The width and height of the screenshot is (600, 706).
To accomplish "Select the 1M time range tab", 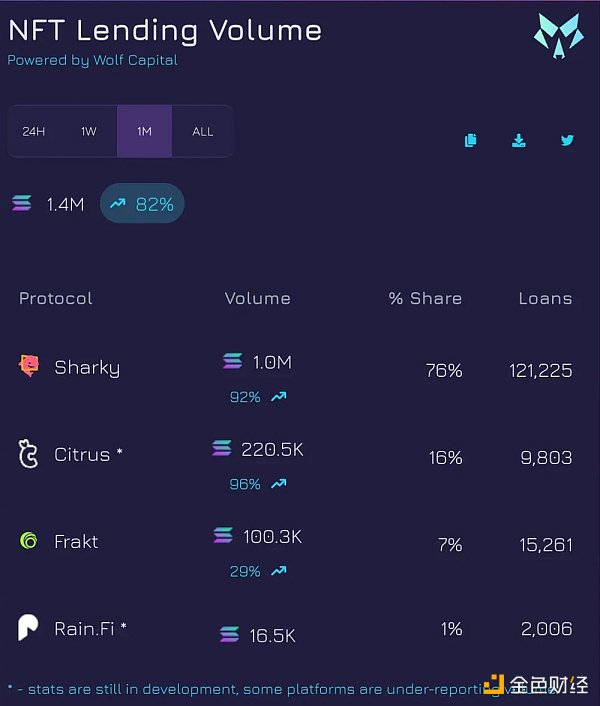I will pyautogui.click(x=145, y=131).
